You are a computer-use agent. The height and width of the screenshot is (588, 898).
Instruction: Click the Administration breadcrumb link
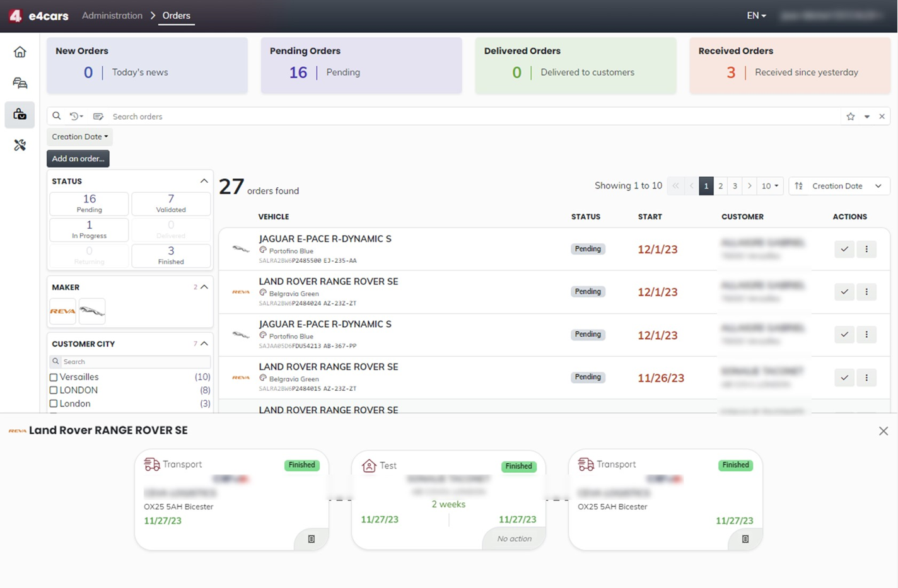pos(112,16)
